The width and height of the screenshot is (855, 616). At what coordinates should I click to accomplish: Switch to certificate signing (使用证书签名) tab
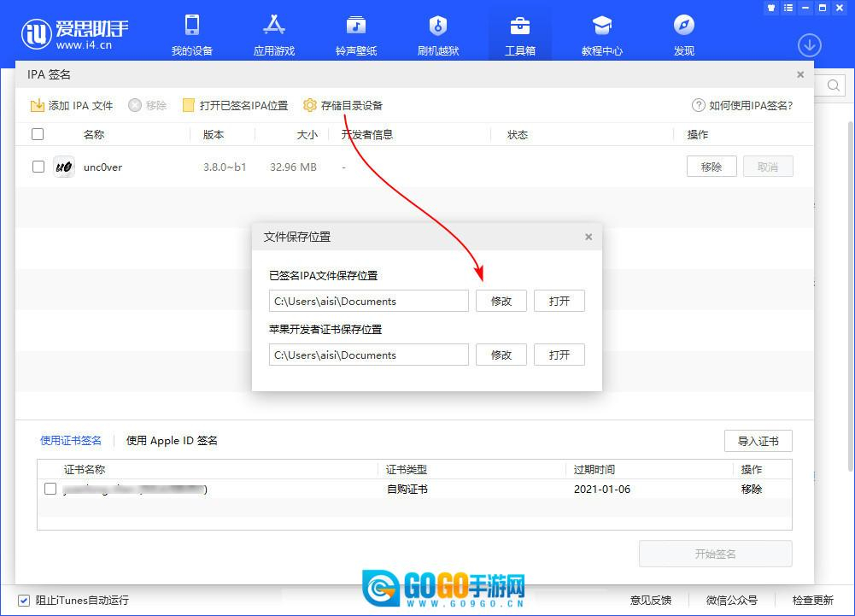click(71, 441)
